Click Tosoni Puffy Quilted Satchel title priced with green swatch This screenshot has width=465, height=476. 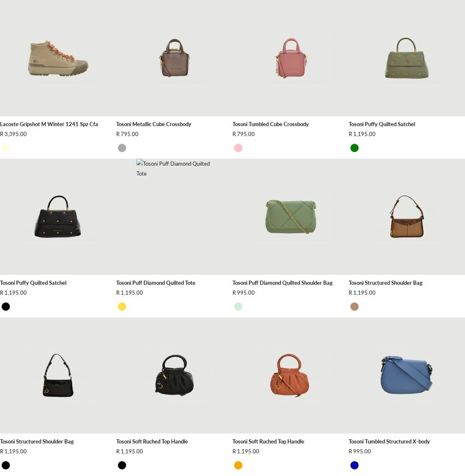pyautogui.click(x=382, y=124)
